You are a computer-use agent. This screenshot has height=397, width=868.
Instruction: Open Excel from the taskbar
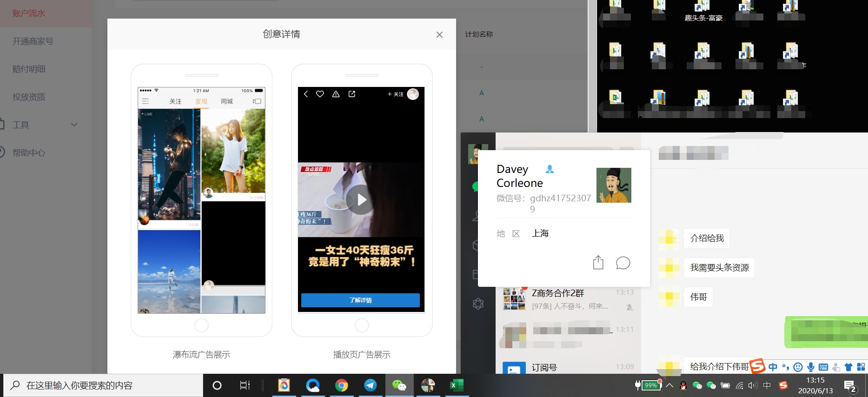point(457,385)
